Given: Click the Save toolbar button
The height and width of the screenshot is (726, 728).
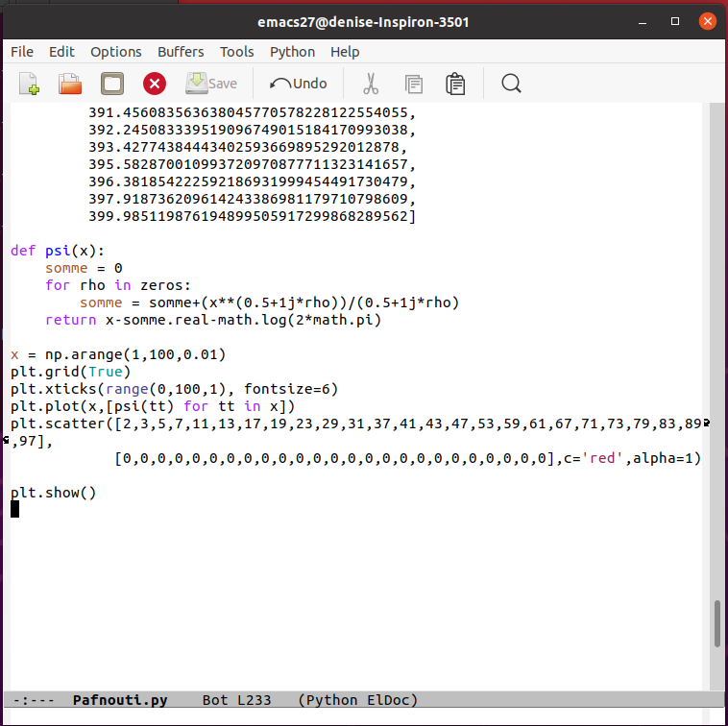Looking at the screenshot, I should pos(210,84).
